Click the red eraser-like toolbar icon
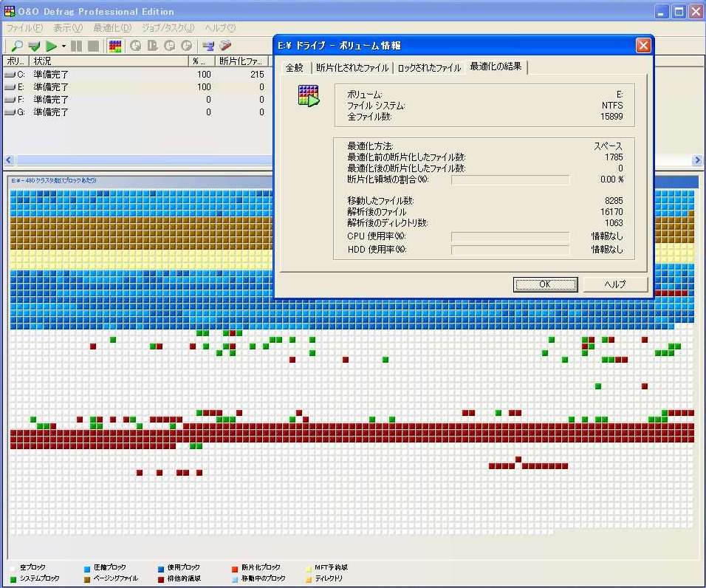The height and width of the screenshot is (588, 706). point(225,45)
